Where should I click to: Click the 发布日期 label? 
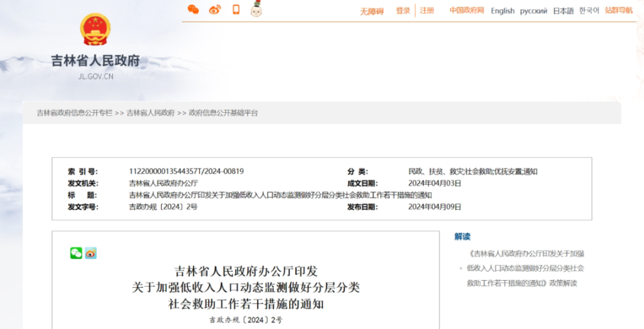pyautogui.click(x=362, y=207)
